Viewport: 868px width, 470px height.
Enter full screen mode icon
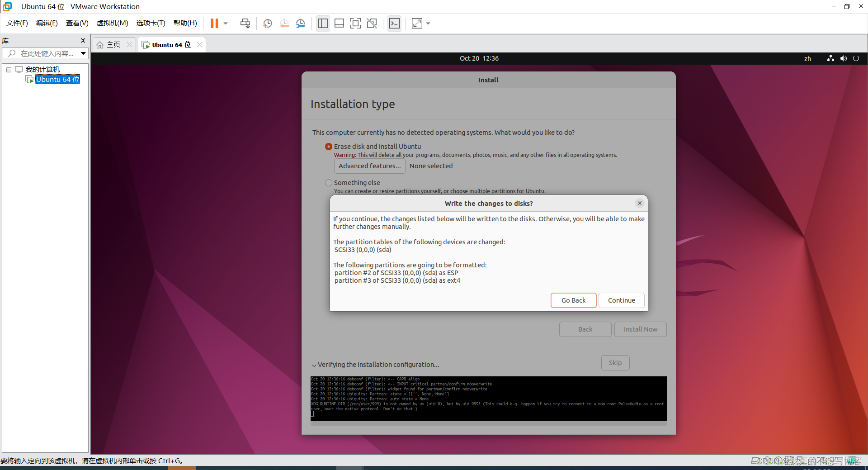tap(355, 23)
